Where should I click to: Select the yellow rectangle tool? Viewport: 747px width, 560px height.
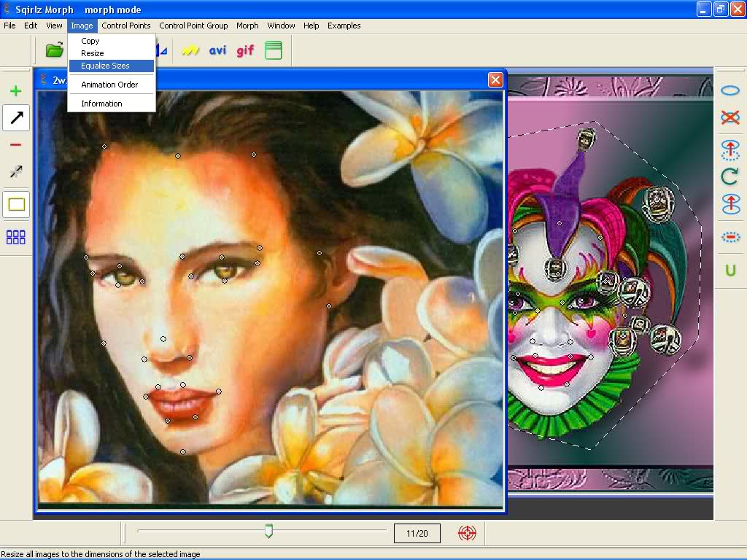pyautogui.click(x=16, y=205)
